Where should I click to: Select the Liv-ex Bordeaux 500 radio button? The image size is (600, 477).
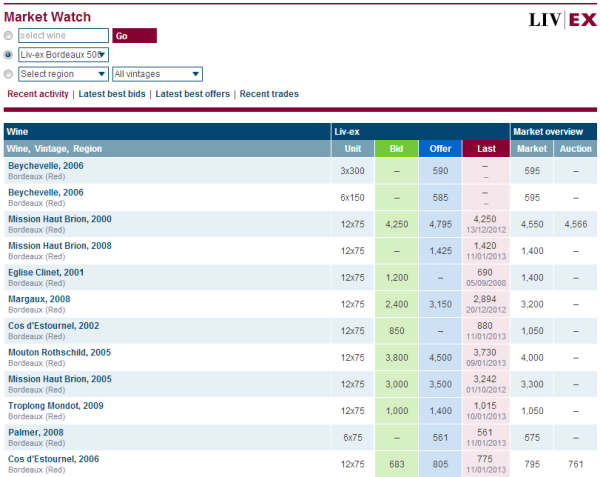click(x=8, y=55)
